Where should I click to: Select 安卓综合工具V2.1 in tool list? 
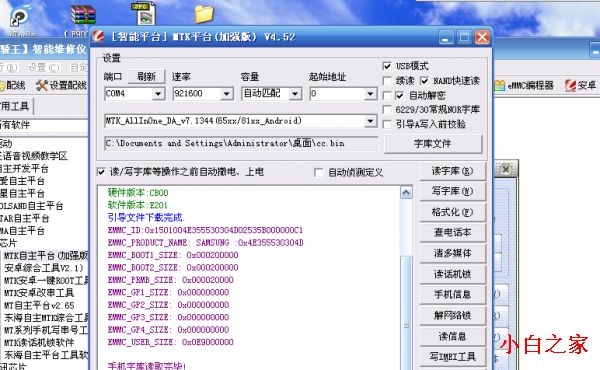(x=44, y=268)
